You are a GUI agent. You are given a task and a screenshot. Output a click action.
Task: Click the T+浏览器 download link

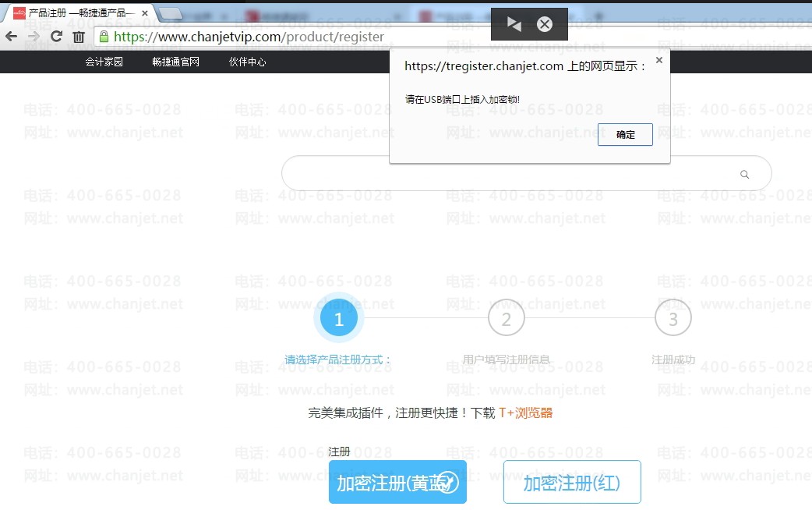(x=526, y=413)
